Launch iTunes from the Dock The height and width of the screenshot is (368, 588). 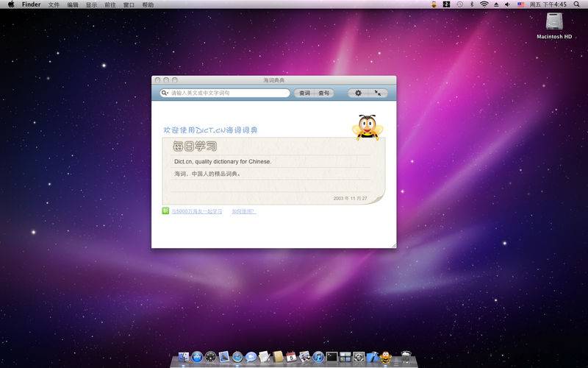tap(318, 356)
